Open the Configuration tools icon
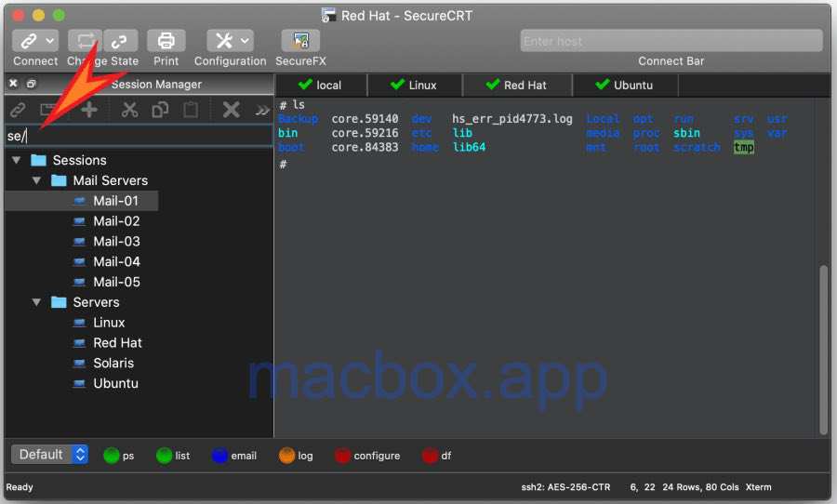This screenshot has width=837, height=504. [223, 41]
